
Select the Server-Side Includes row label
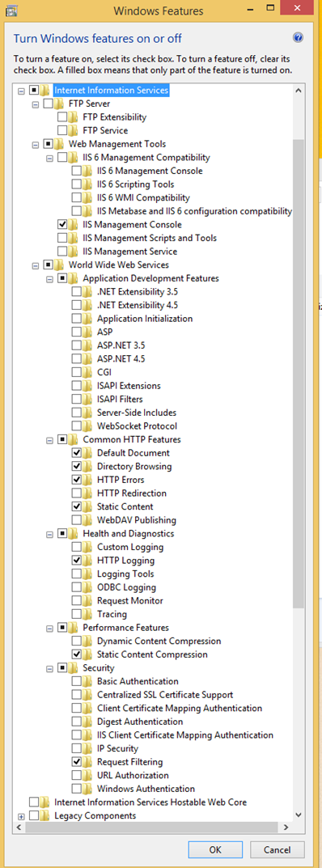[x=137, y=413]
